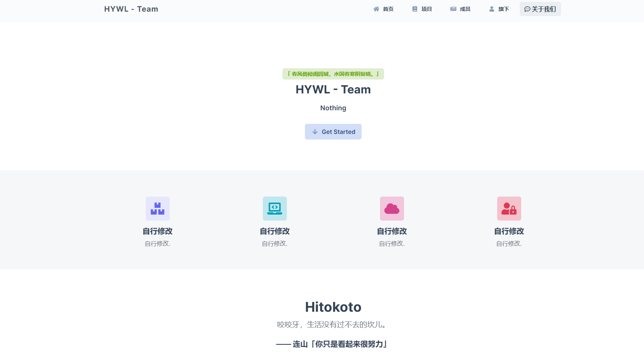The width and height of the screenshot is (644, 353).
Task: Click the down arrow in Get Started
Action: click(315, 132)
